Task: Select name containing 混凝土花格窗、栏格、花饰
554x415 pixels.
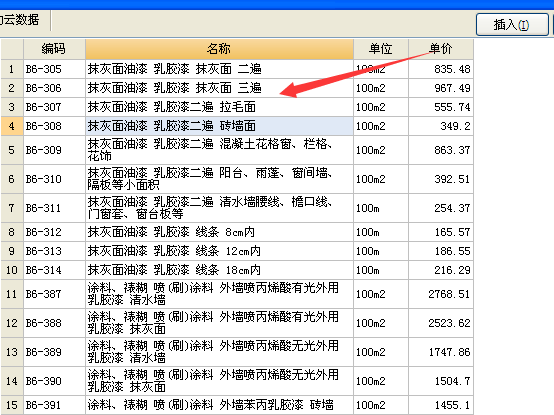Action: [x=219, y=150]
